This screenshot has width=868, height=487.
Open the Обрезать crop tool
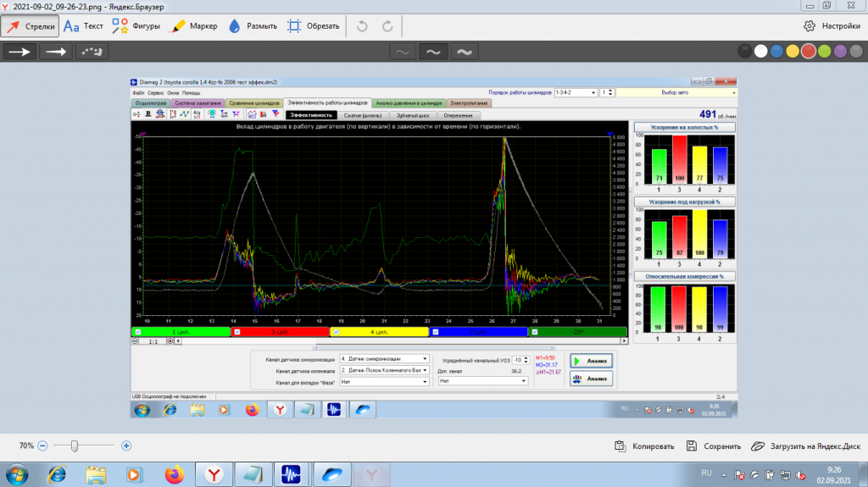(x=314, y=26)
